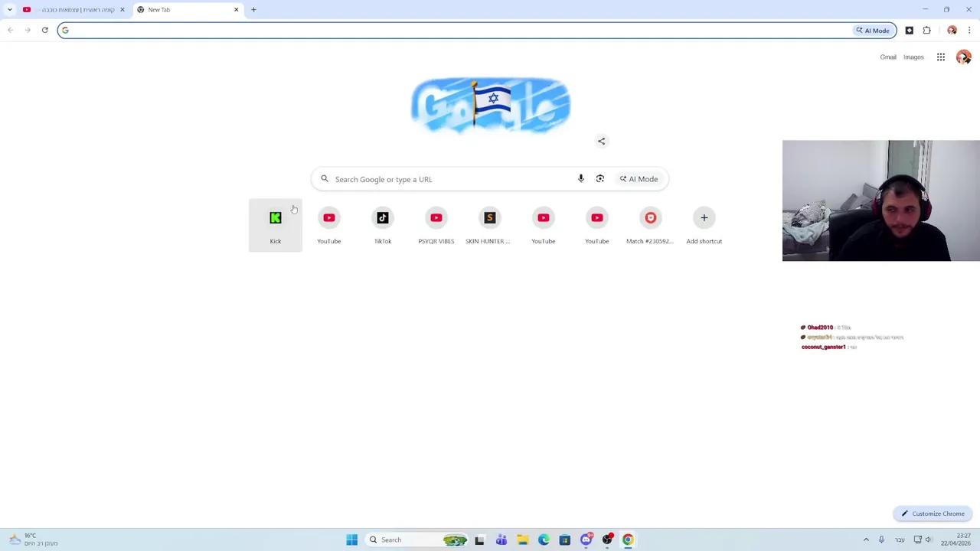This screenshot has width=980, height=551.
Task: Open File Explorer from the taskbar
Action: 523,540
